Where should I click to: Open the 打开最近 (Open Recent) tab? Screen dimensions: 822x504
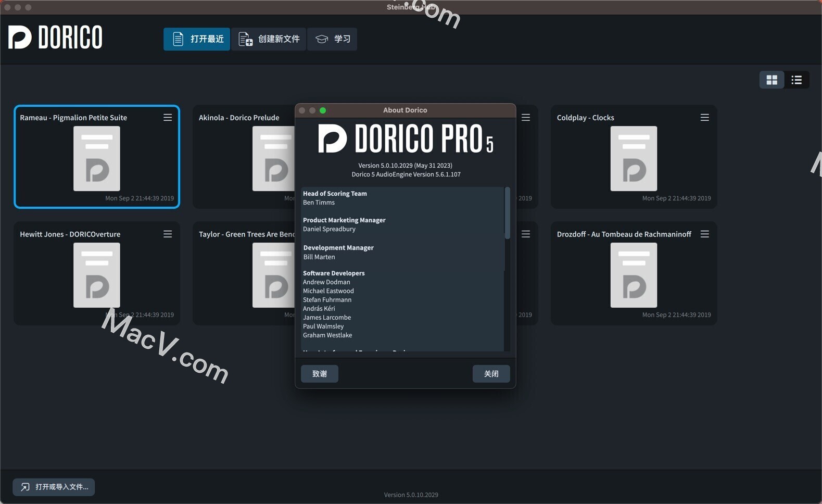197,39
